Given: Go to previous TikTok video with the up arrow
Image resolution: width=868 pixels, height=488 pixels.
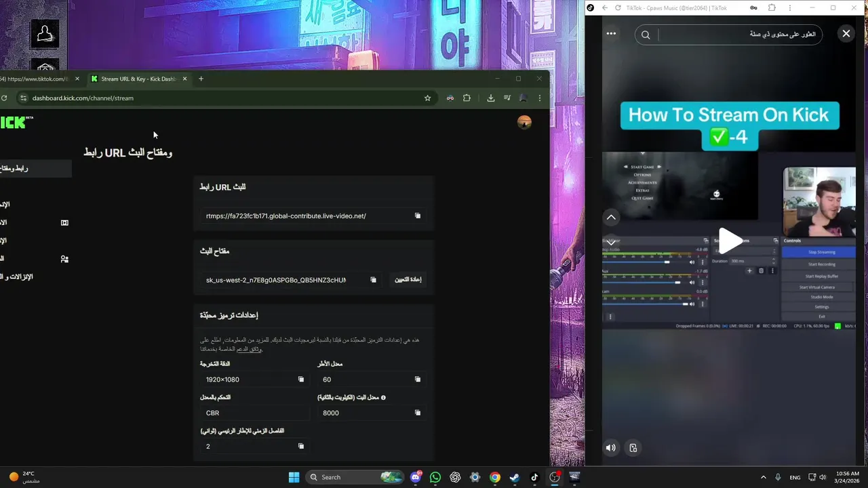Looking at the screenshot, I should click(x=611, y=218).
